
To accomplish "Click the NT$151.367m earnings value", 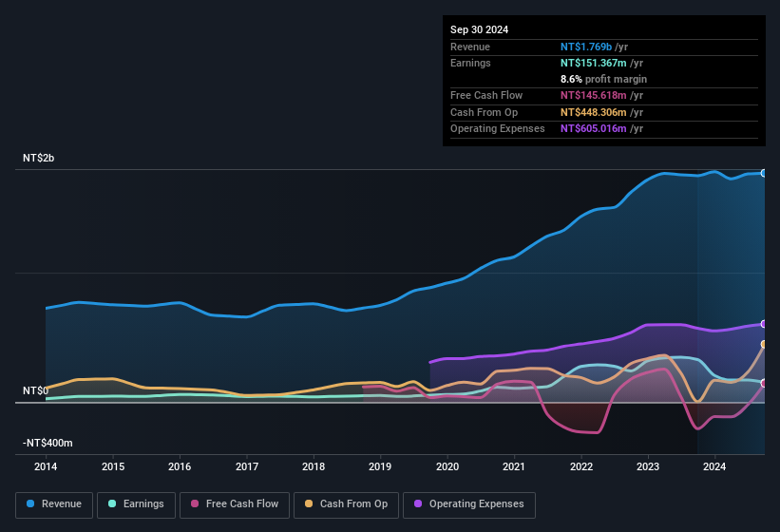I will coord(594,63).
